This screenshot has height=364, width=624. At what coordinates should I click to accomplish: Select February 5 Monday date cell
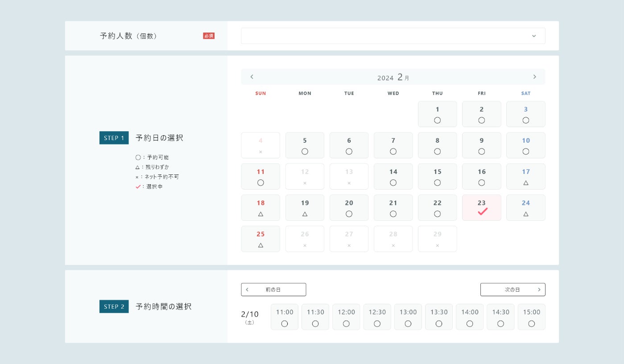[305, 145]
